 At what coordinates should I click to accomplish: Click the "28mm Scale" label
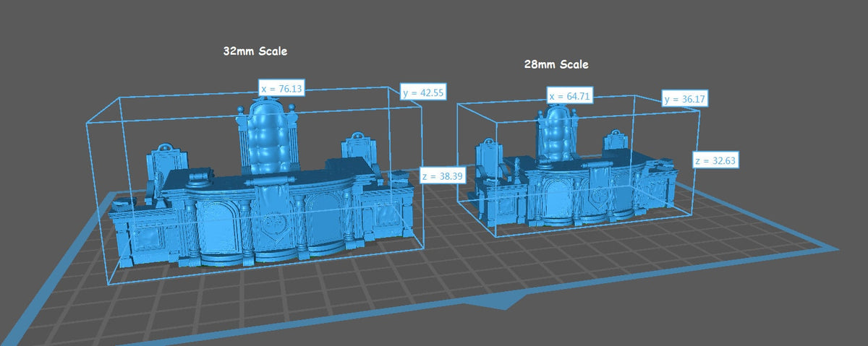click(x=556, y=64)
